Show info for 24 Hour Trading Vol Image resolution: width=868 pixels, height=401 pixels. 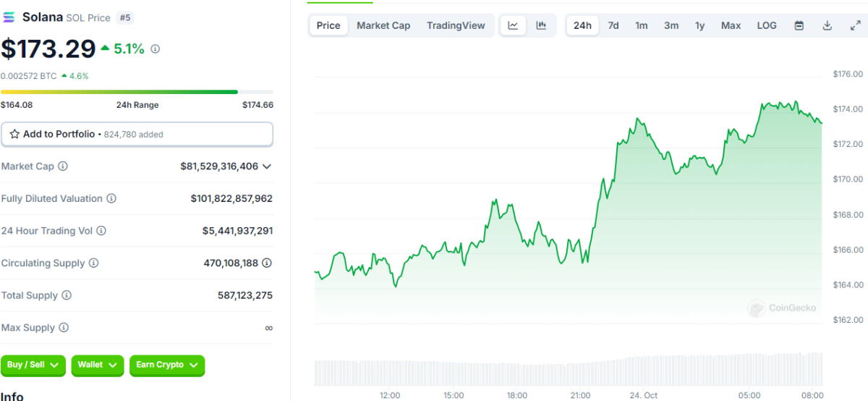point(101,231)
